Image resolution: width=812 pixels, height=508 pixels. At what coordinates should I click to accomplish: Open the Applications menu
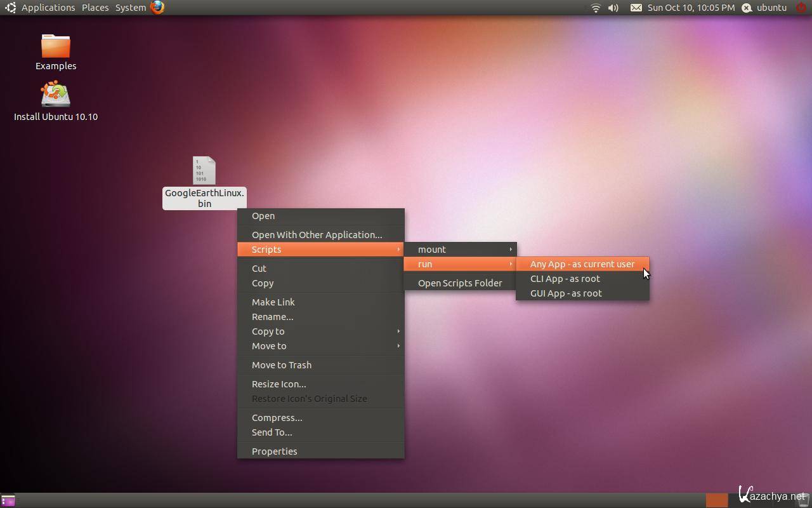[x=48, y=8]
